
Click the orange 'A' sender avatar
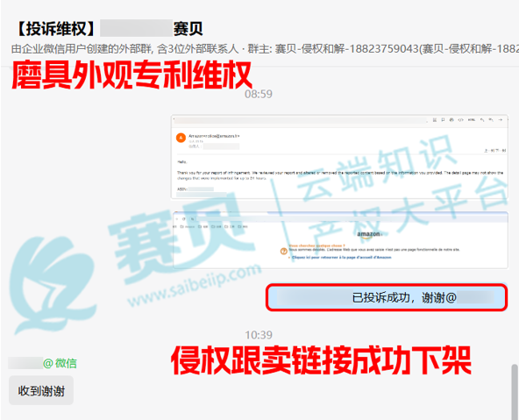(181, 138)
